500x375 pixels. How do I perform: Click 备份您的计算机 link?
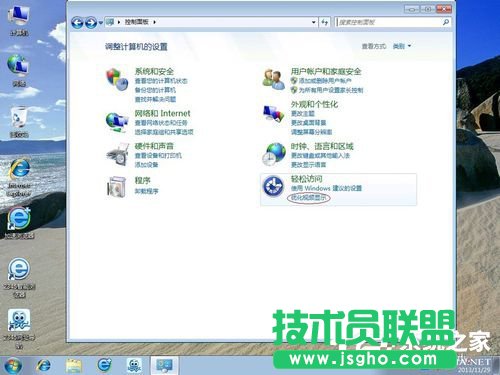[x=155, y=90]
